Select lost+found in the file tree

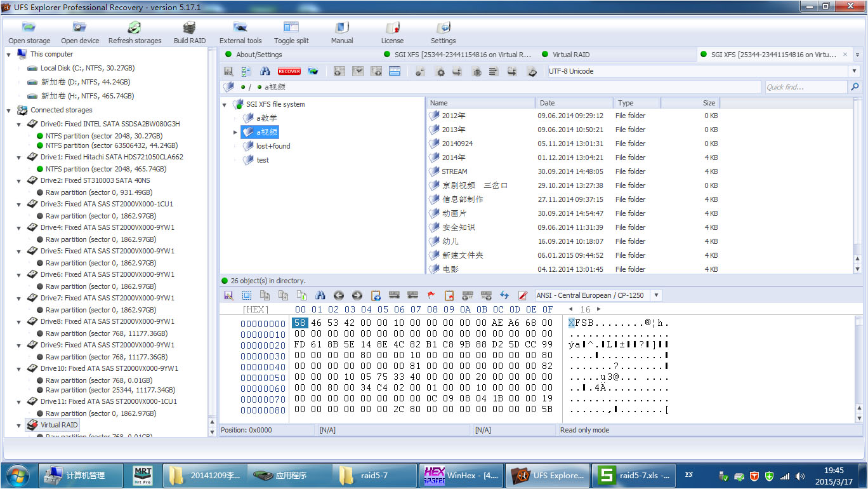273,146
